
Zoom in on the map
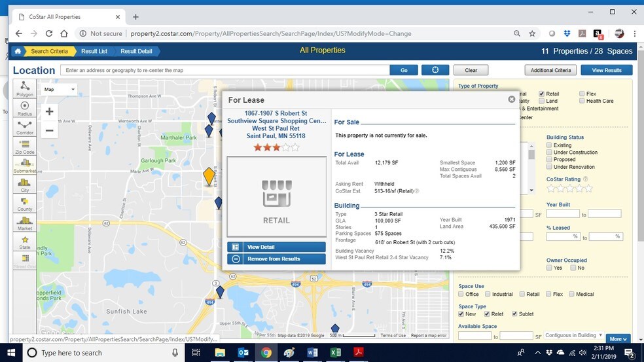coord(49,111)
